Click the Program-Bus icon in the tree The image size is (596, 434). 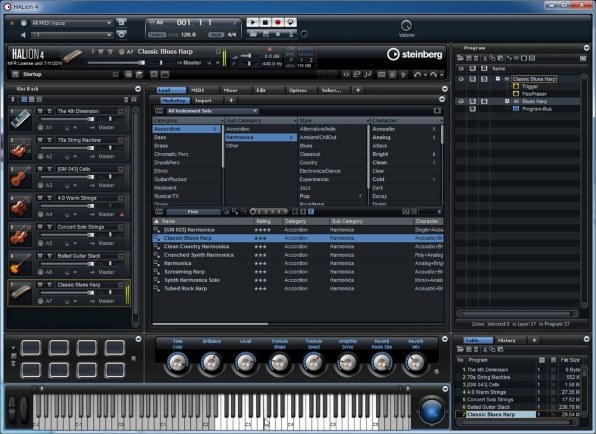pos(516,109)
